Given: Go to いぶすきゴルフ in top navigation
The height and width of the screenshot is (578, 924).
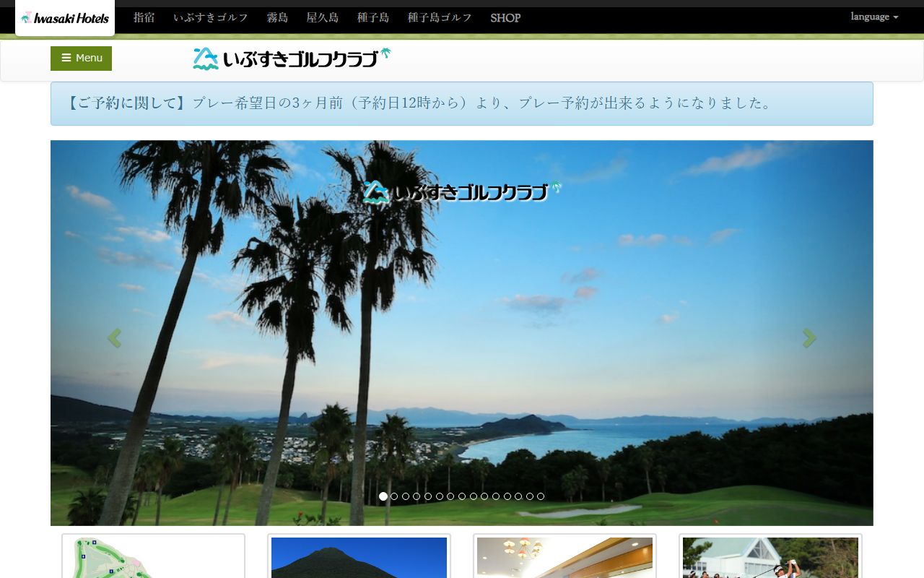Looking at the screenshot, I should tap(211, 17).
